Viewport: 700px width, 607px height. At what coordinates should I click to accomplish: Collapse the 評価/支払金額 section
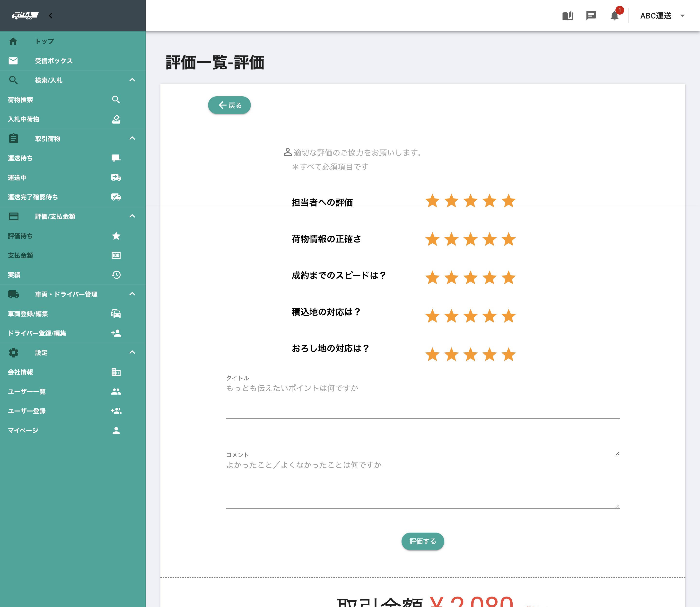coord(132,216)
